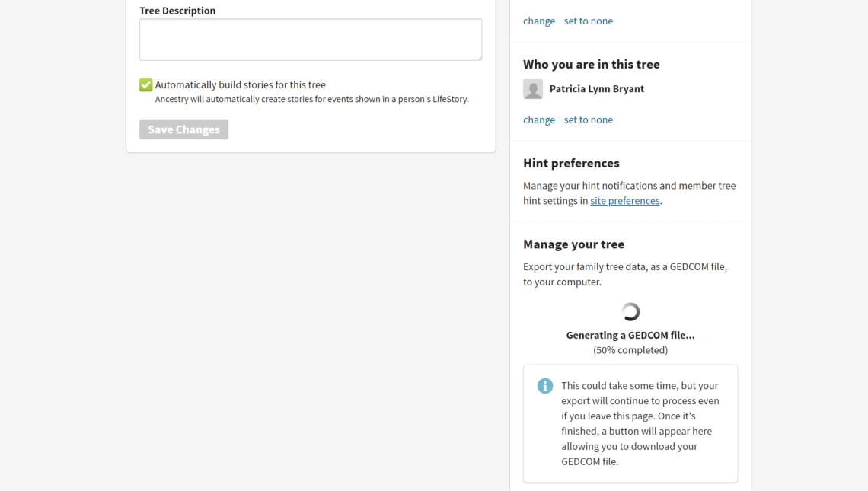Click the 'Hint preferences' heading
This screenshot has width=868, height=491.
[x=571, y=163]
